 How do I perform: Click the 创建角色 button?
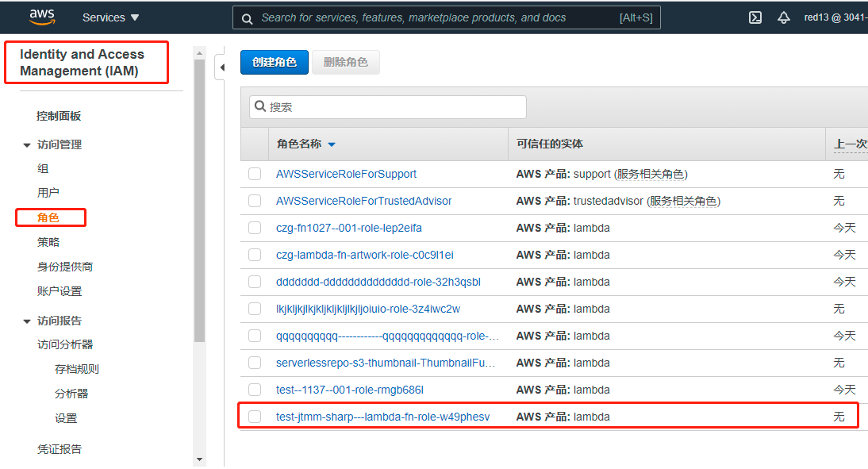(274, 62)
